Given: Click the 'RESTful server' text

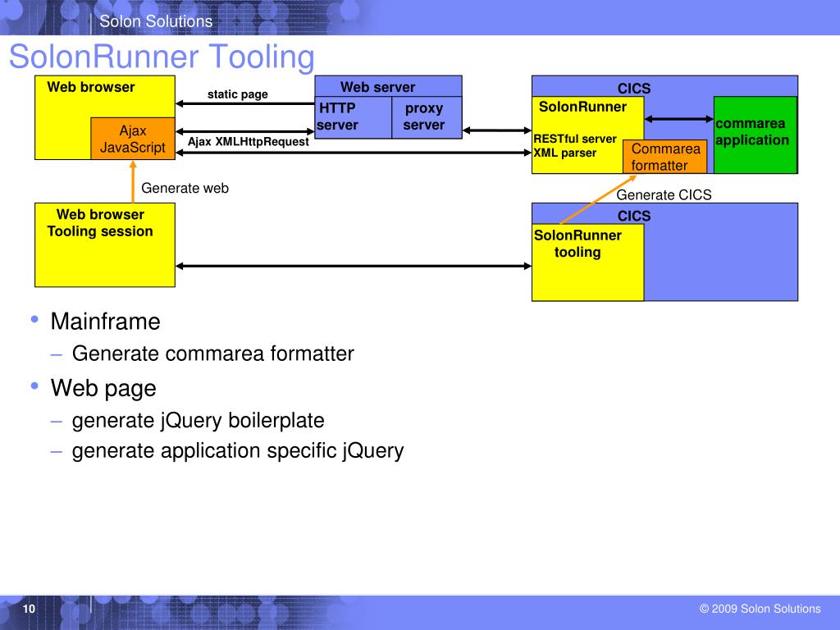Looking at the screenshot, I should [575, 139].
